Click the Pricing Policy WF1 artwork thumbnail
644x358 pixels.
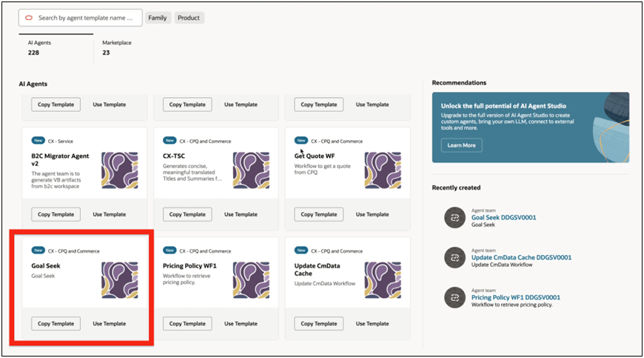coord(252,280)
